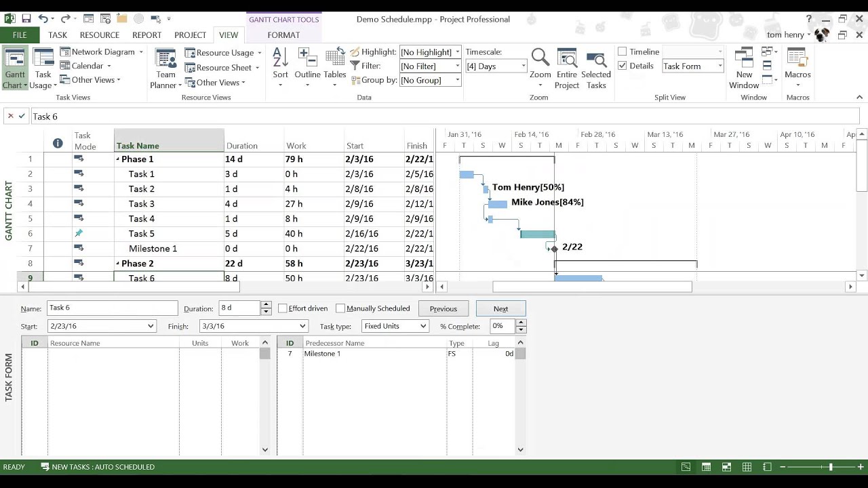Open the RESOURCE ribbon tab
The width and height of the screenshot is (868, 488).
coord(100,35)
